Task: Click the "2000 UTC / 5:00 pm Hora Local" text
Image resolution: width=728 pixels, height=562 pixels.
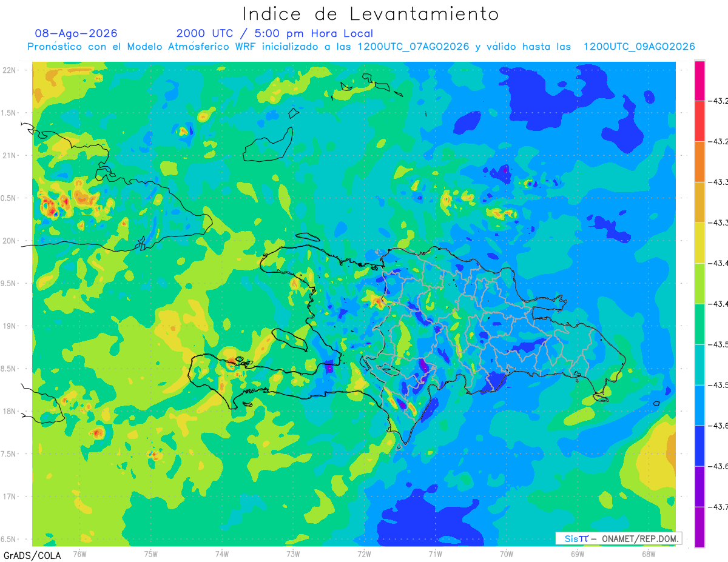Action: (275, 33)
